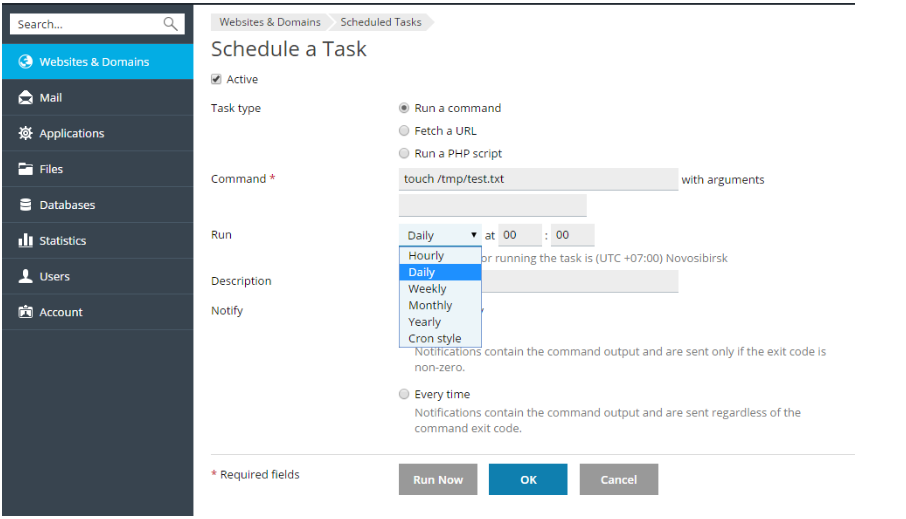Click the empty arguments input field

coord(492,205)
